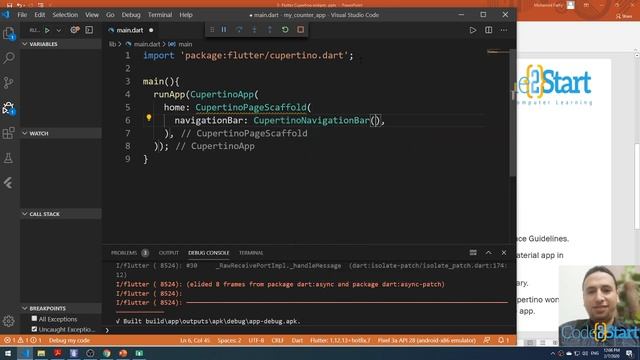Clear the debug console
The width and height of the screenshot is (640, 360).
pos(473,253)
